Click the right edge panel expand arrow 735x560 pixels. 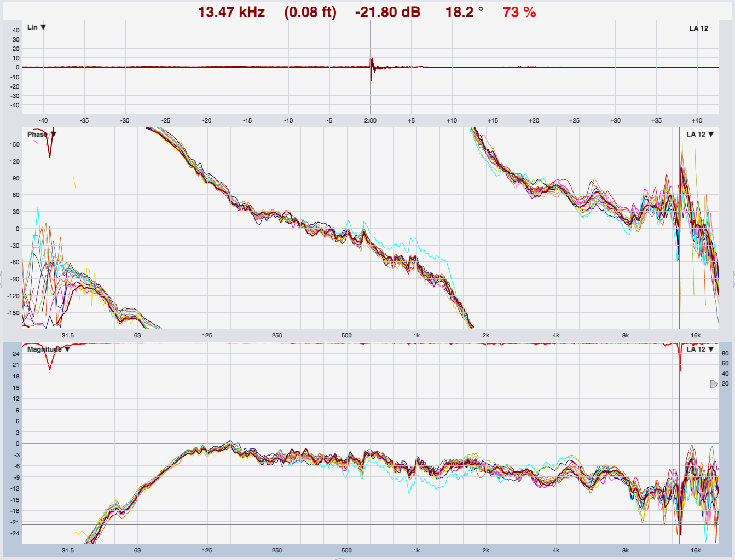pos(733,280)
